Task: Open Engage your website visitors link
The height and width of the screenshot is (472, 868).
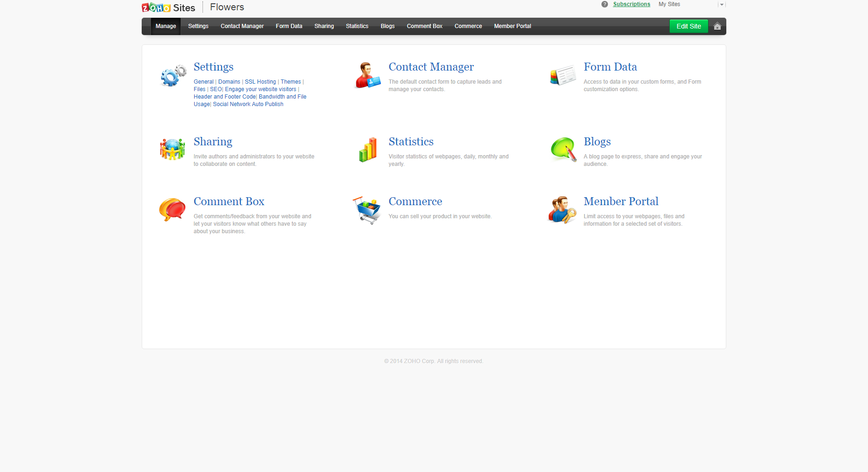Action: tap(260, 89)
